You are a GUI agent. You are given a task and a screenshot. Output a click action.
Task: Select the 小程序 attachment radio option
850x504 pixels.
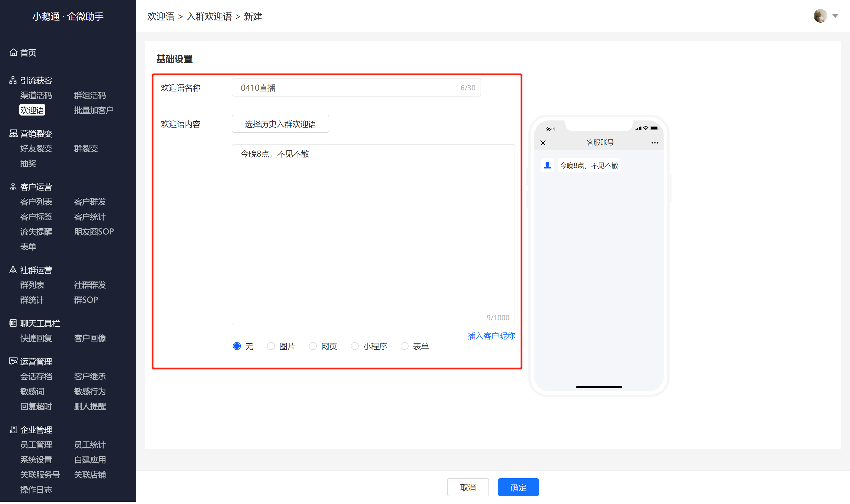pos(354,346)
